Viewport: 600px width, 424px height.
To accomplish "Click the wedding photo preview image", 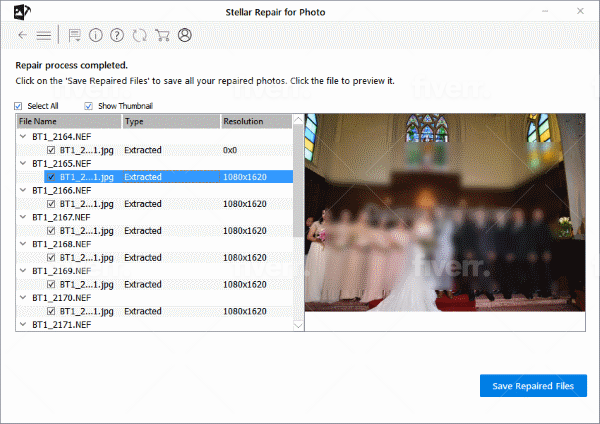I will click(445, 212).
